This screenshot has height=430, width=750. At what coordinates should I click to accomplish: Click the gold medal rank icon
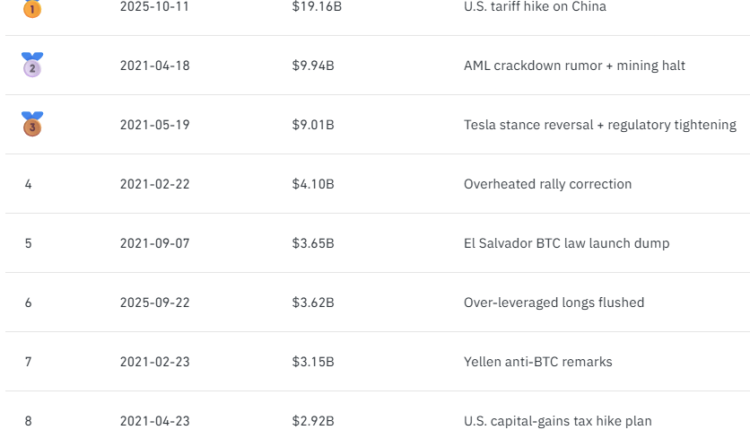pos(32,8)
